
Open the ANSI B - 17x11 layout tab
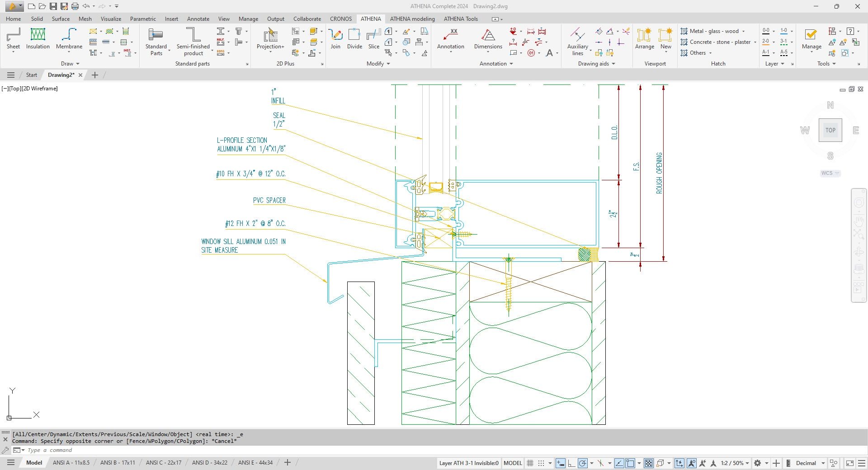pos(118,463)
